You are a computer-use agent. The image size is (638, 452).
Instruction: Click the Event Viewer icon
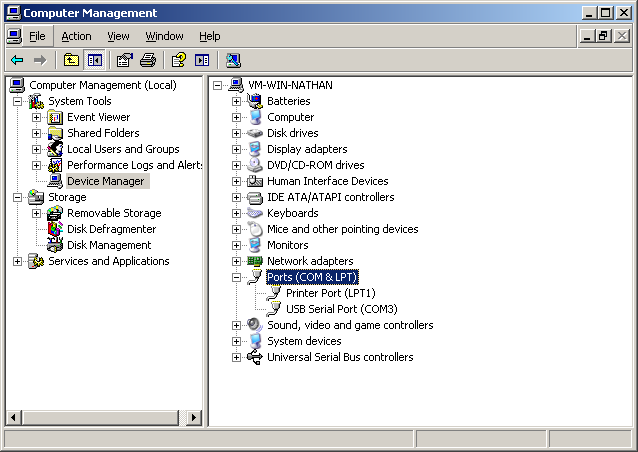click(55, 117)
